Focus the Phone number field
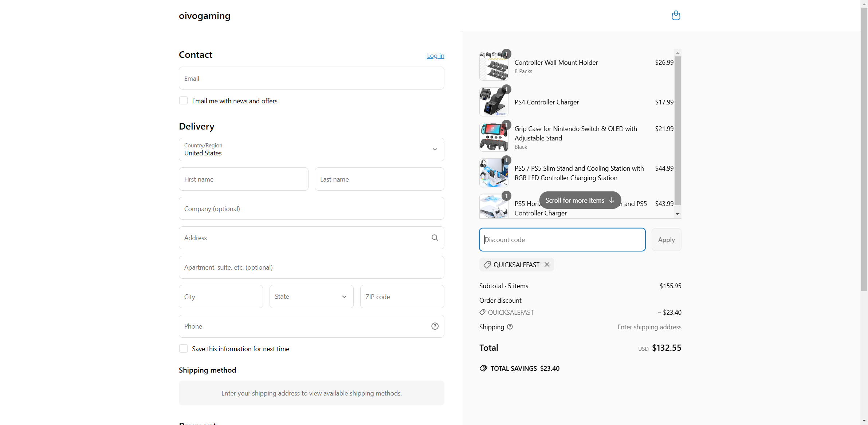 pyautogui.click(x=311, y=326)
